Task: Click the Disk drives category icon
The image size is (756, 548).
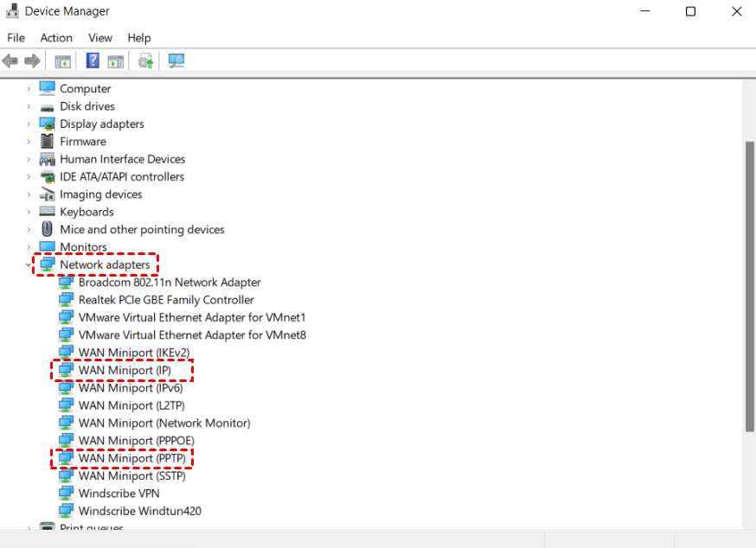Action: pos(48,107)
